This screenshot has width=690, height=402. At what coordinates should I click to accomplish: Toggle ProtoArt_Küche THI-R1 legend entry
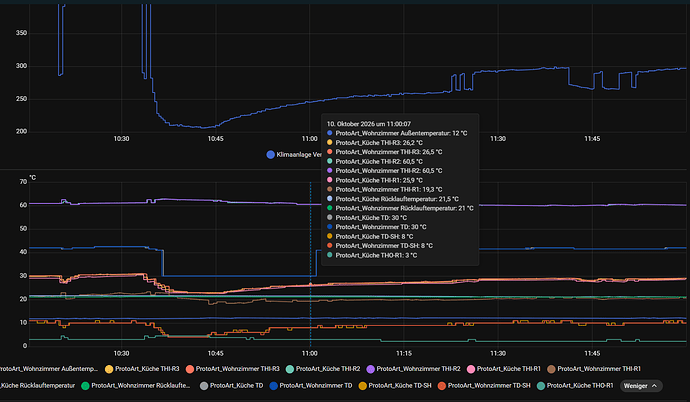[x=503, y=369]
